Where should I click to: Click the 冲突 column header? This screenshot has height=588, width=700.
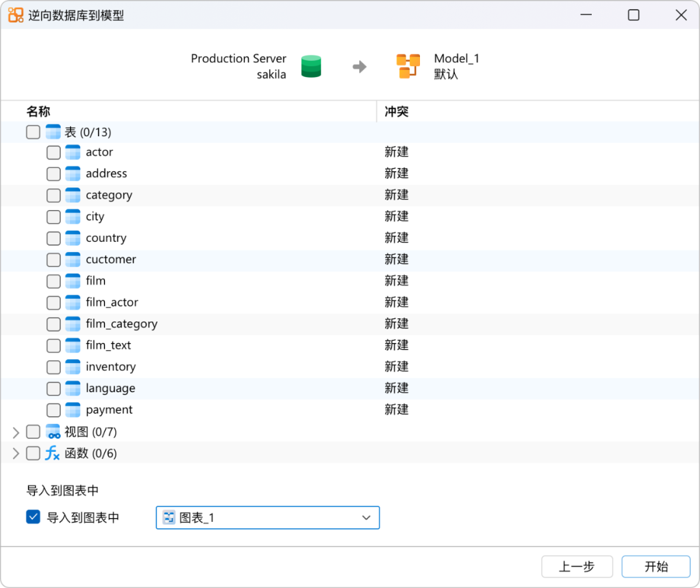[x=396, y=112]
